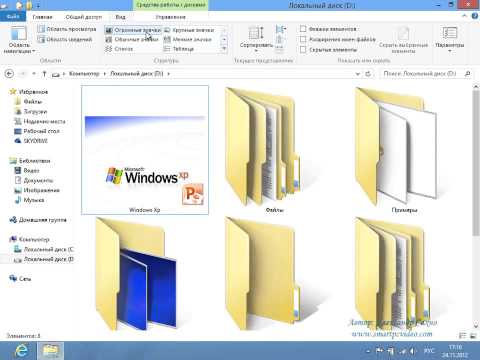480x360 pixels.
Task: Open the Видео library
Action: pos(31,170)
